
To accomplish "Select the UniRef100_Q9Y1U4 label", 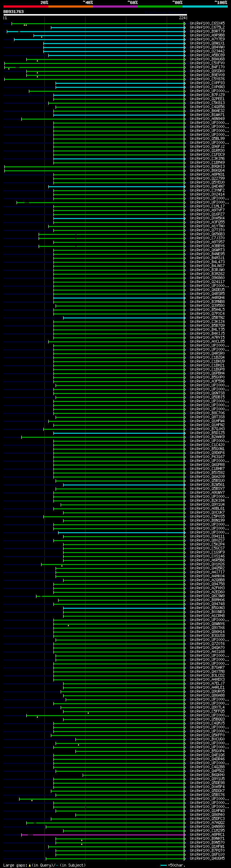I will coord(207,505).
